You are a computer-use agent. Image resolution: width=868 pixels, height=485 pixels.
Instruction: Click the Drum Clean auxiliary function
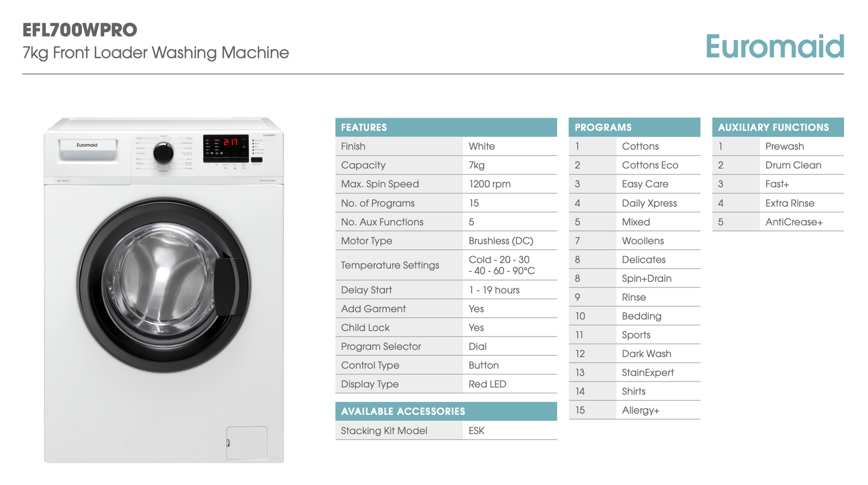778,165
